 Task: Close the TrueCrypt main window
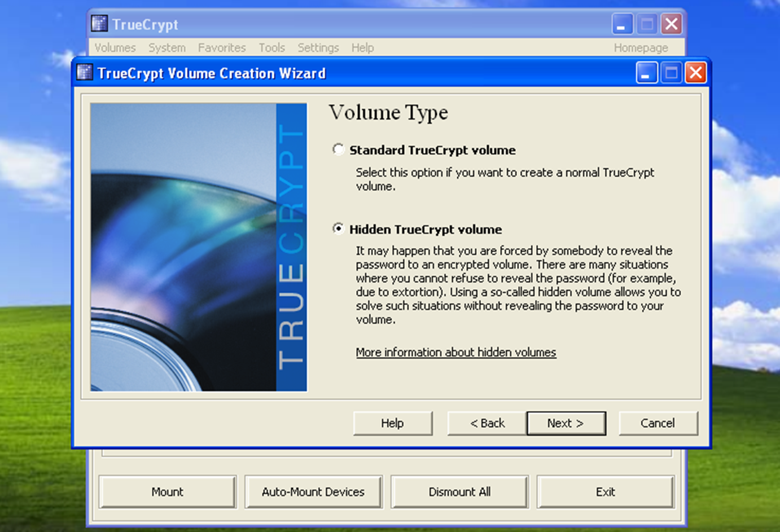pos(672,24)
